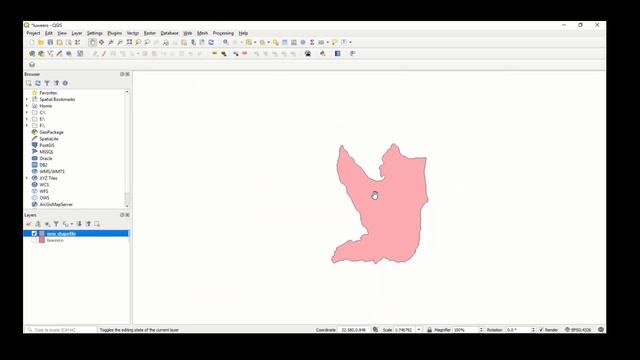The image size is (640, 360).
Task: Click the EPSG:4326 CRS button
Action: click(578, 329)
